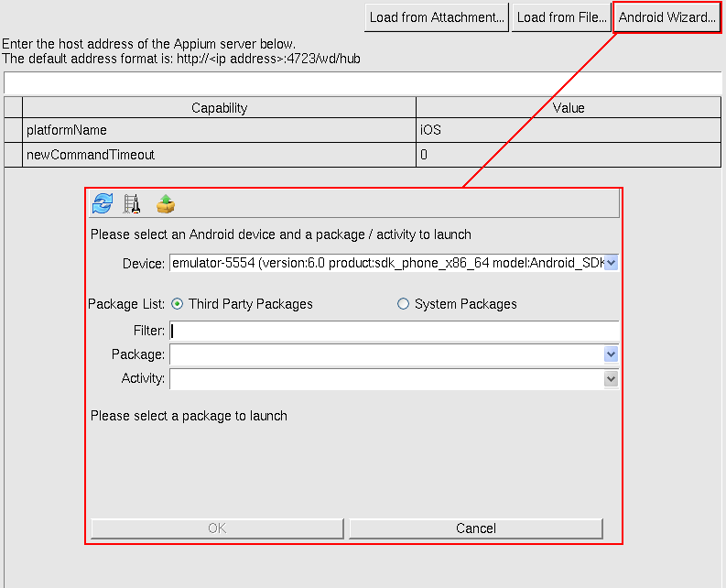Expand the Activity dropdown
Viewport: 726px width, 588px height.
point(612,379)
